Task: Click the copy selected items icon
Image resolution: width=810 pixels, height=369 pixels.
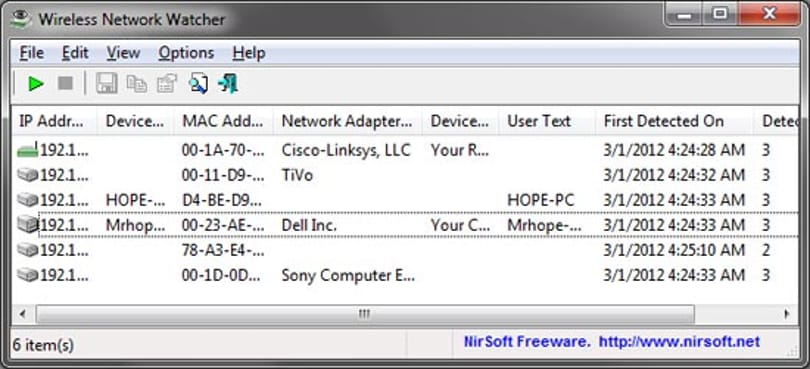Action: 137,83
